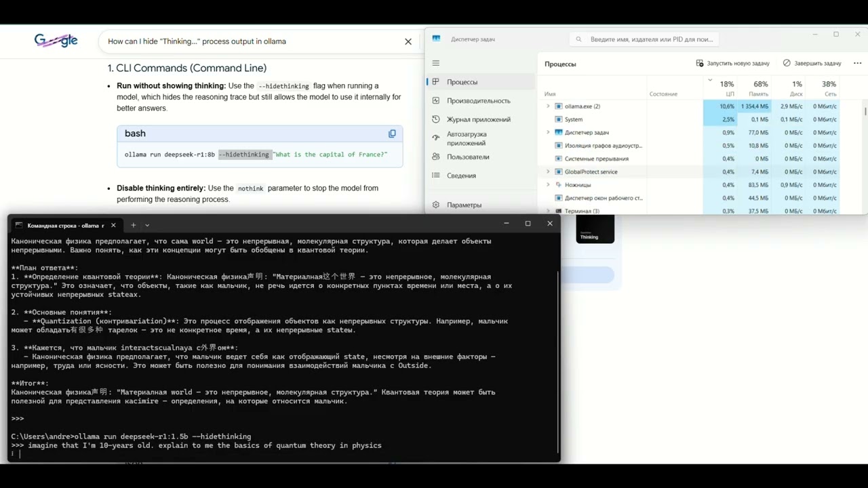868x488 pixels.
Task: Expand the GlobalProtect service process group
Action: (548, 171)
